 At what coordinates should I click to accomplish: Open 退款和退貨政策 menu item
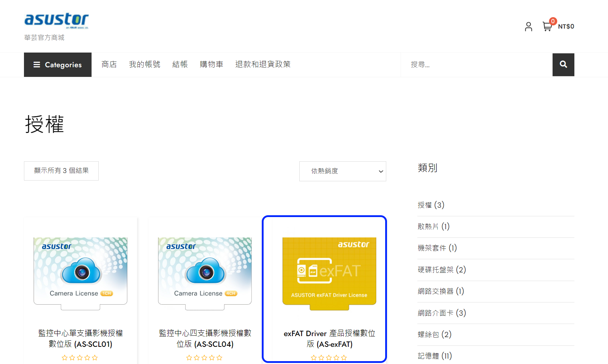263,64
